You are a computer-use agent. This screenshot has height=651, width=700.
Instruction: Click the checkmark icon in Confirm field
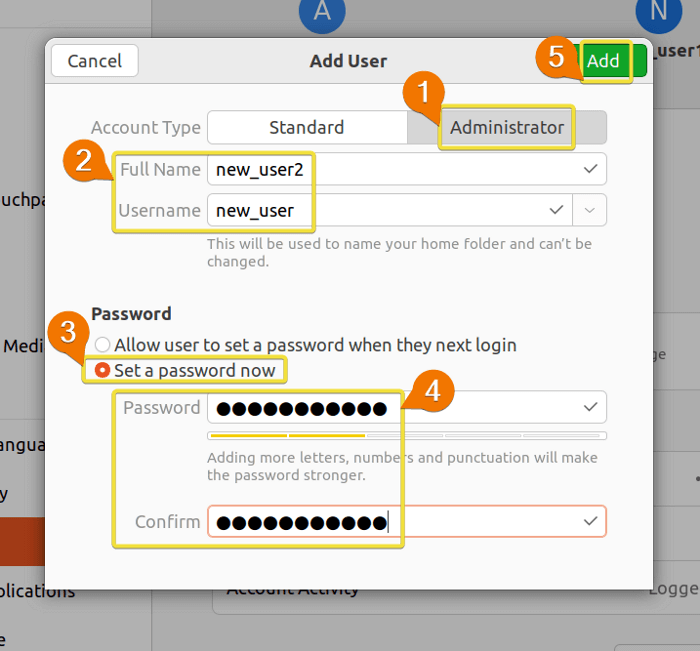pyautogui.click(x=590, y=522)
